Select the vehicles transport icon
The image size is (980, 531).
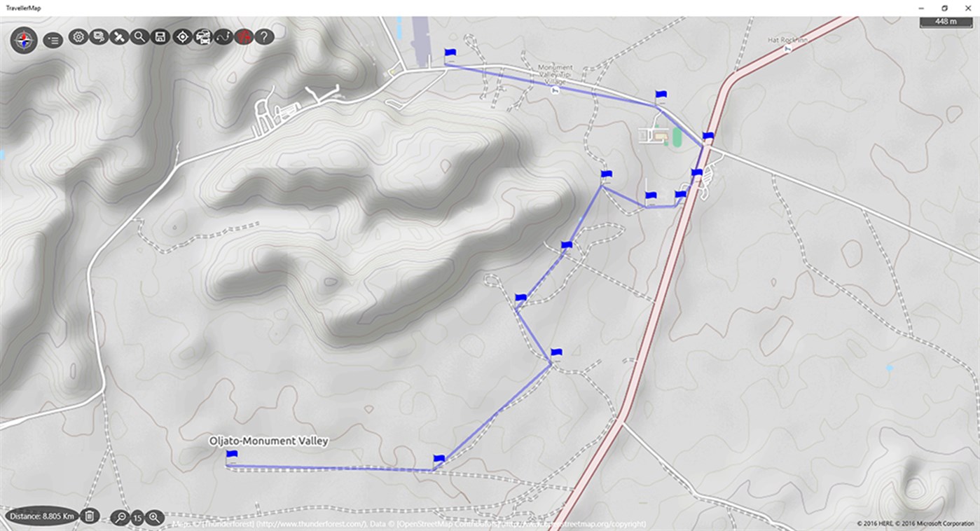[202, 36]
